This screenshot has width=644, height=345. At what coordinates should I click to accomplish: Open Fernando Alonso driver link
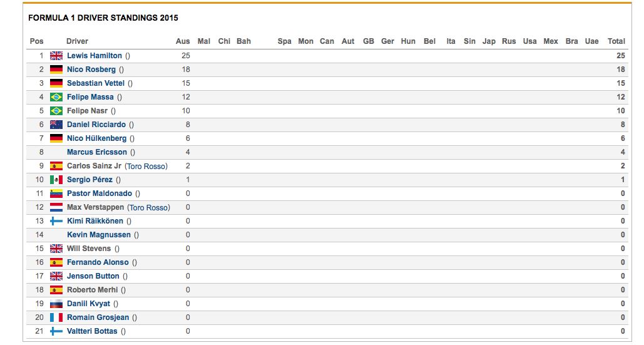click(98, 262)
